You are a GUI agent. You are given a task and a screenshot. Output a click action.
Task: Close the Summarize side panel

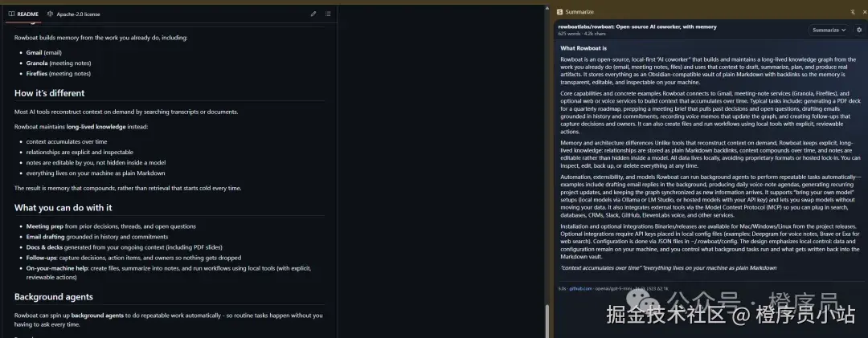pos(864,11)
